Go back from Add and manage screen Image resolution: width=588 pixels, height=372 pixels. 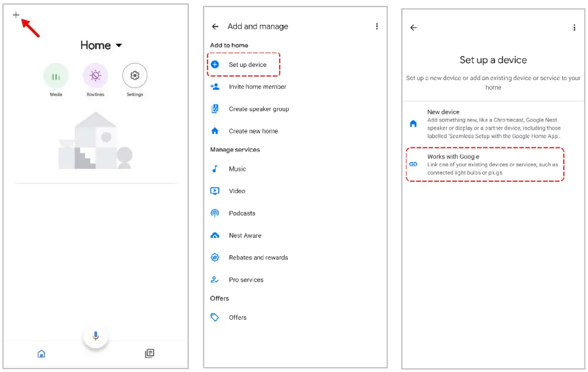click(x=215, y=27)
